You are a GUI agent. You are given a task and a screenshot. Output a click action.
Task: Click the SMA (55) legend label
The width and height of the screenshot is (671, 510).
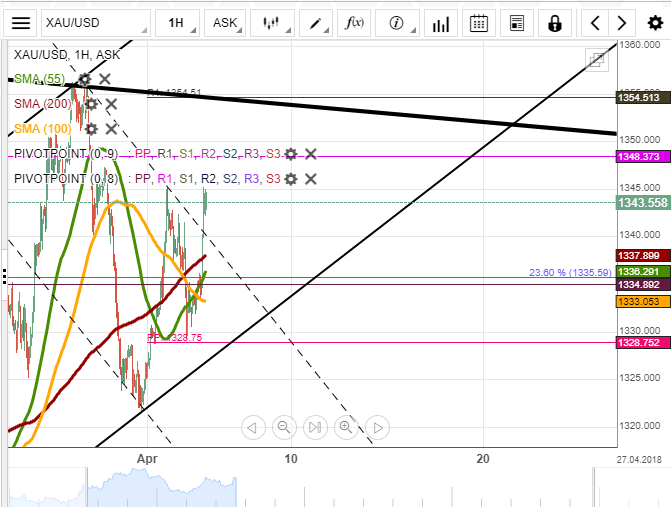pos(39,79)
